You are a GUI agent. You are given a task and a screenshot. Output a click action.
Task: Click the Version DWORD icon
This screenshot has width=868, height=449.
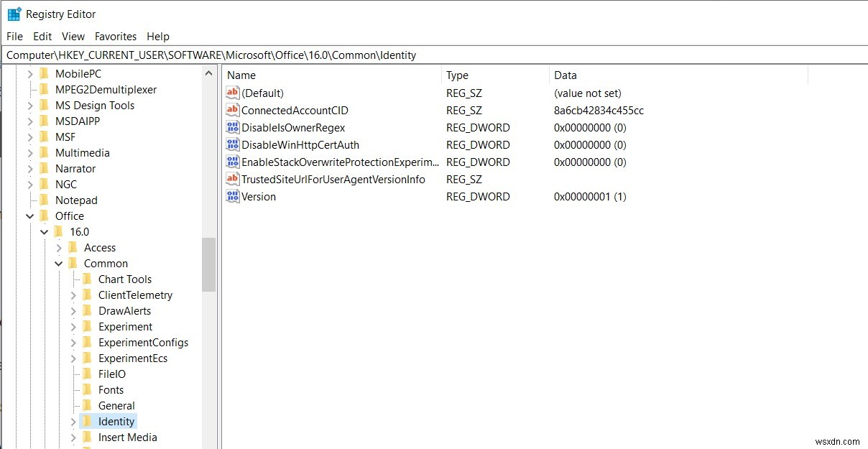(232, 196)
